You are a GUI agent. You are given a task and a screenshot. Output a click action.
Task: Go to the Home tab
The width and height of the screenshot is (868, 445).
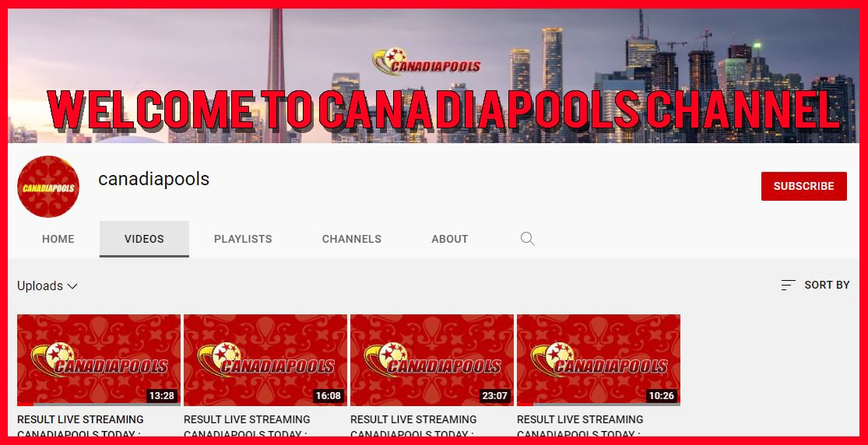point(58,239)
